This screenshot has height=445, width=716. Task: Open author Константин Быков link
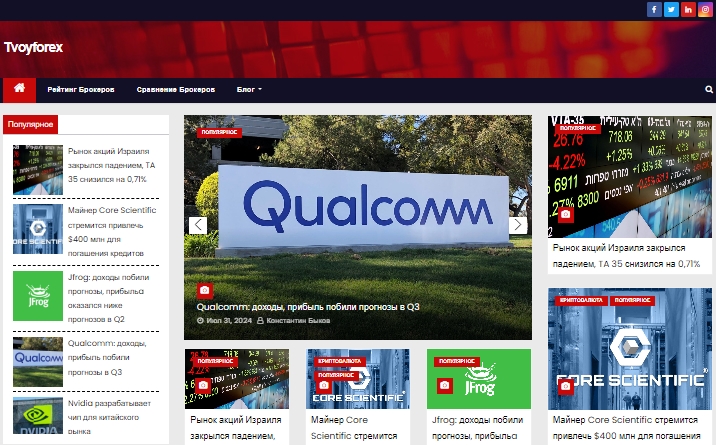(293, 320)
